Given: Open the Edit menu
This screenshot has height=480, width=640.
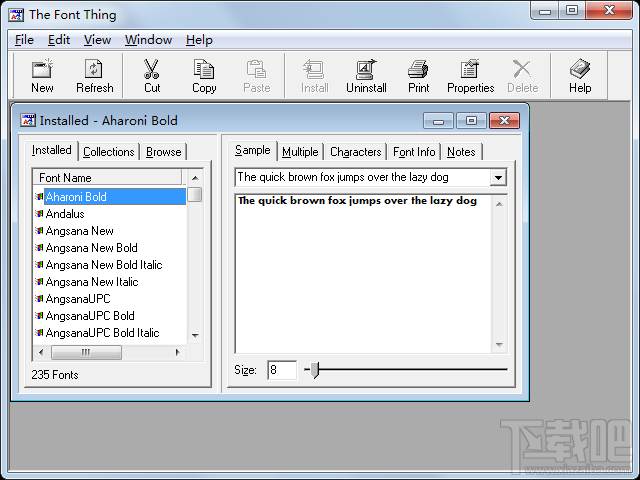Looking at the screenshot, I should [x=59, y=40].
